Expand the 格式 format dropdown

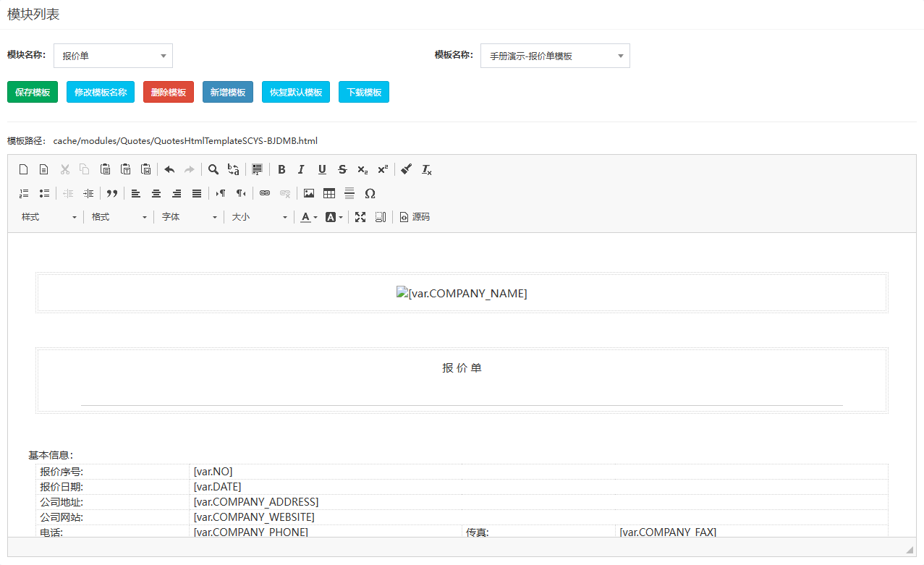click(119, 217)
